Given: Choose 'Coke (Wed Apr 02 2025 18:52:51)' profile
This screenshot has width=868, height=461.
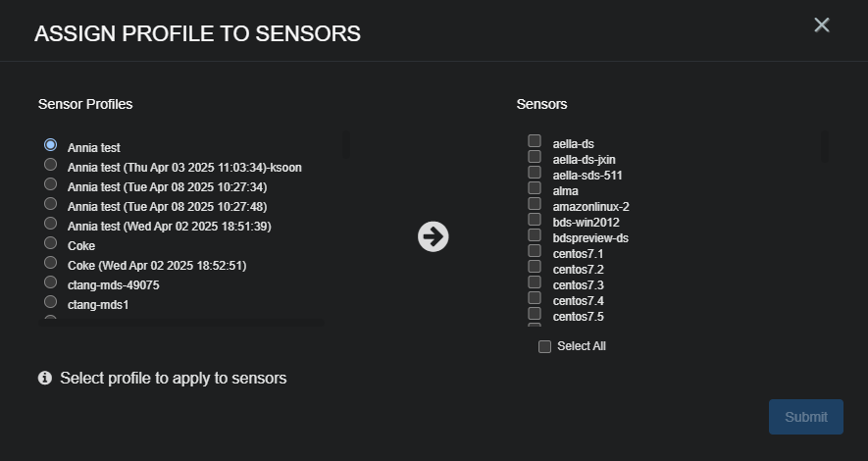Looking at the screenshot, I should tap(51, 263).
